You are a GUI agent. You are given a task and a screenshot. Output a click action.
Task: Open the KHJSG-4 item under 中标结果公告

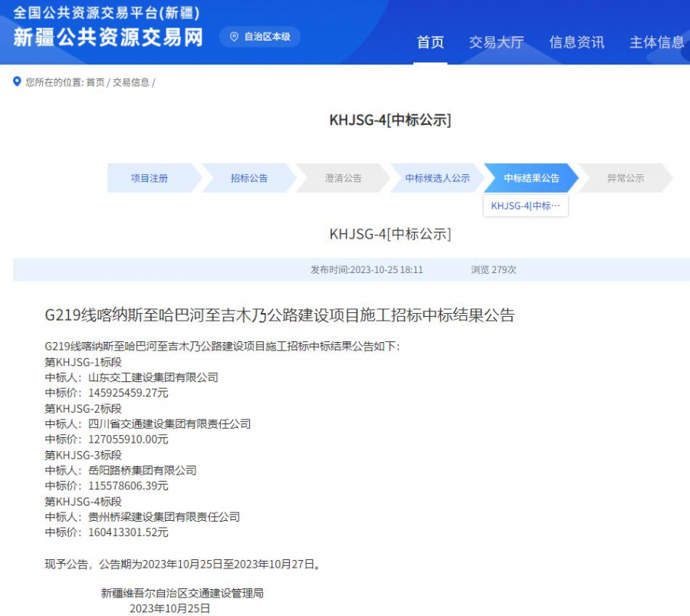pyautogui.click(x=525, y=206)
